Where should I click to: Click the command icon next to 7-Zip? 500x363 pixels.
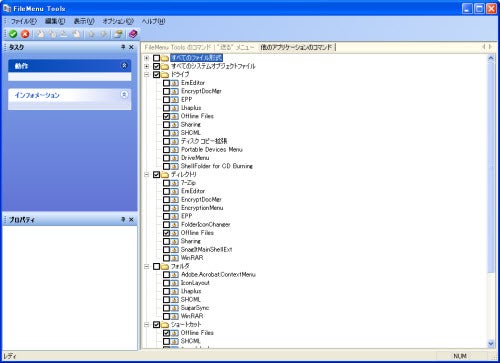point(175,183)
